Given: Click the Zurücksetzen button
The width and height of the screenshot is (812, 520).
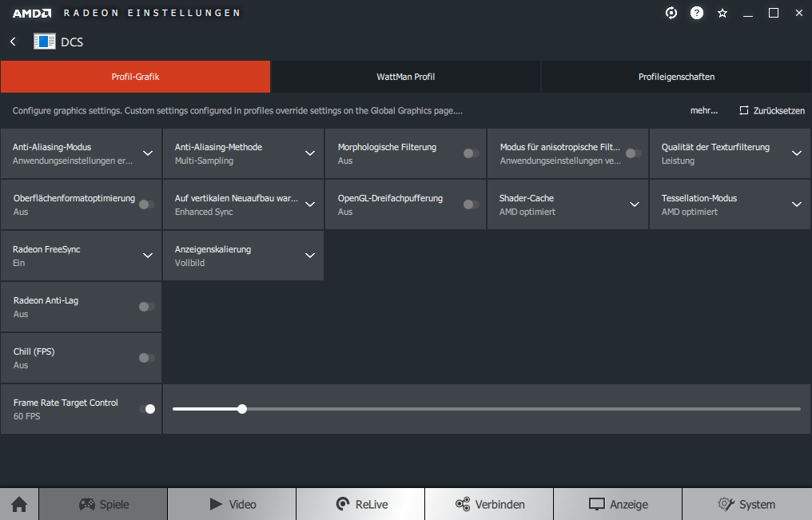Looking at the screenshot, I should coord(772,110).
